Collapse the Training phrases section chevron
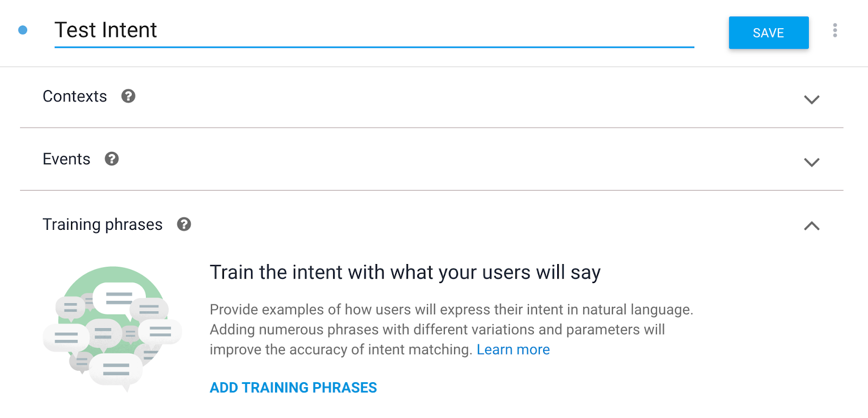Screen dimensions: 868x418 tap(812, 226)
